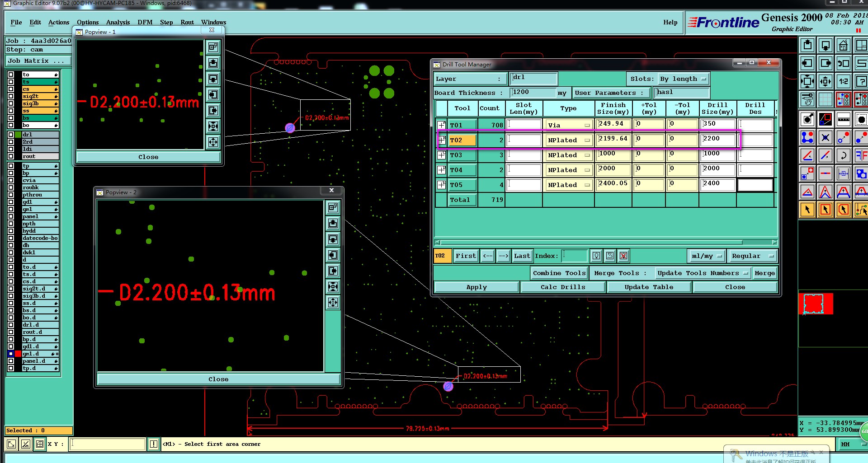Click the Combine Tools button
This screenshot has width=868, height=463.
[559, 273]
